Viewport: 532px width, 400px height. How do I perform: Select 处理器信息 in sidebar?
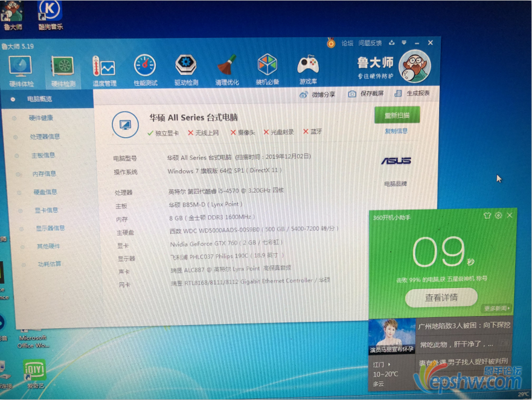(45, 137)
